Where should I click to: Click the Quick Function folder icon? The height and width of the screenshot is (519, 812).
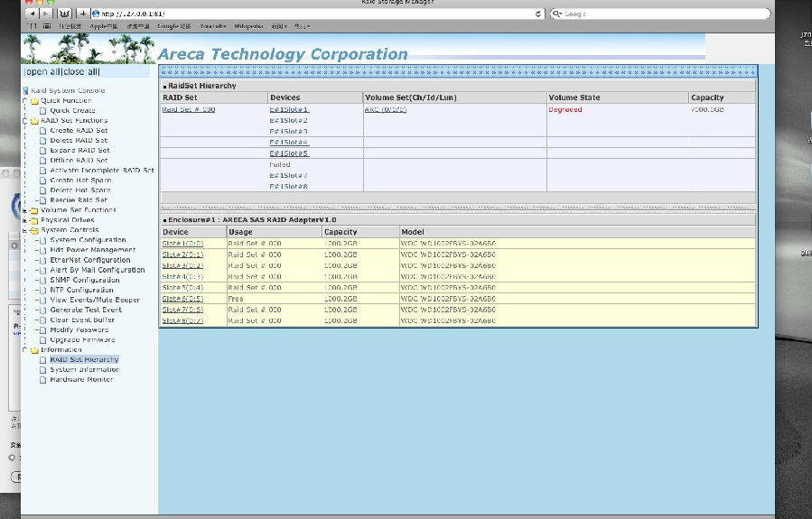pyautogui.click(x=34, y=101)
